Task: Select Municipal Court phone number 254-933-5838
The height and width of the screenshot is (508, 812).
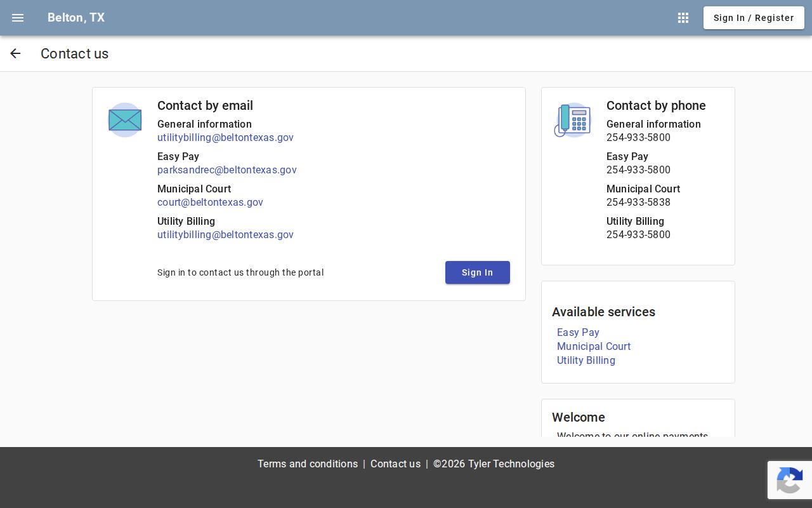Action: (x=638, y=203)
